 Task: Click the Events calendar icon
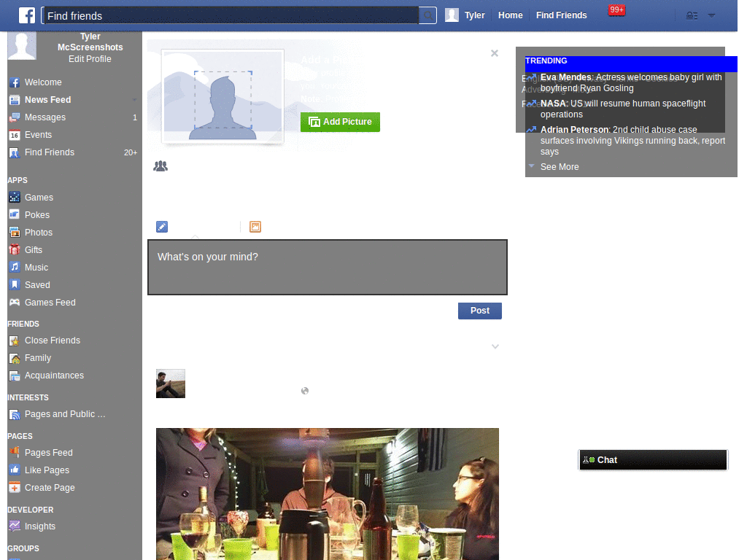15,135
